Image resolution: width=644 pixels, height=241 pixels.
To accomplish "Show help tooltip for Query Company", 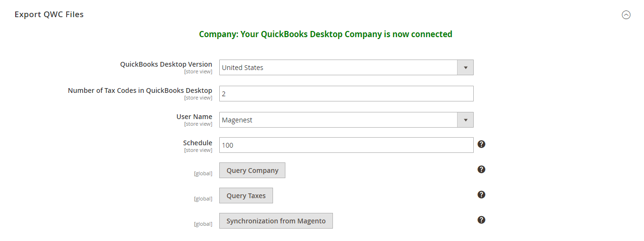I will (481, 170).
